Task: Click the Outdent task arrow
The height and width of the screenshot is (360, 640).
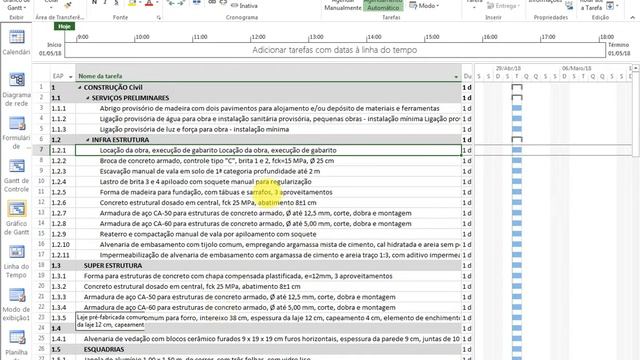Action: pos(171,3)
